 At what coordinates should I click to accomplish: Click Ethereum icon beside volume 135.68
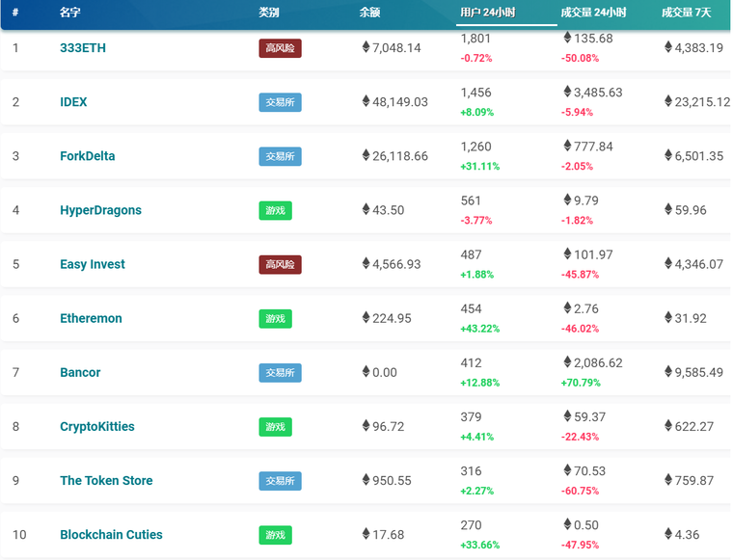567,38
